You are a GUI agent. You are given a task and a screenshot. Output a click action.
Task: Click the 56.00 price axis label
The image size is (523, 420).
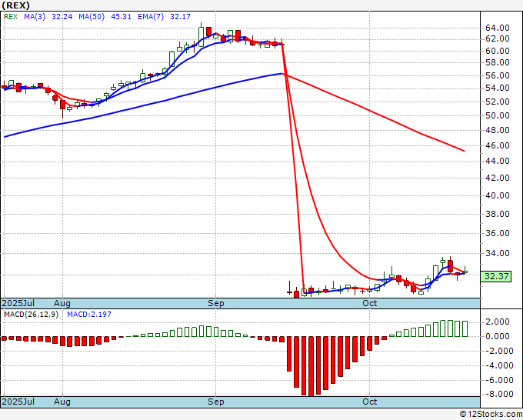pos(498,75)
